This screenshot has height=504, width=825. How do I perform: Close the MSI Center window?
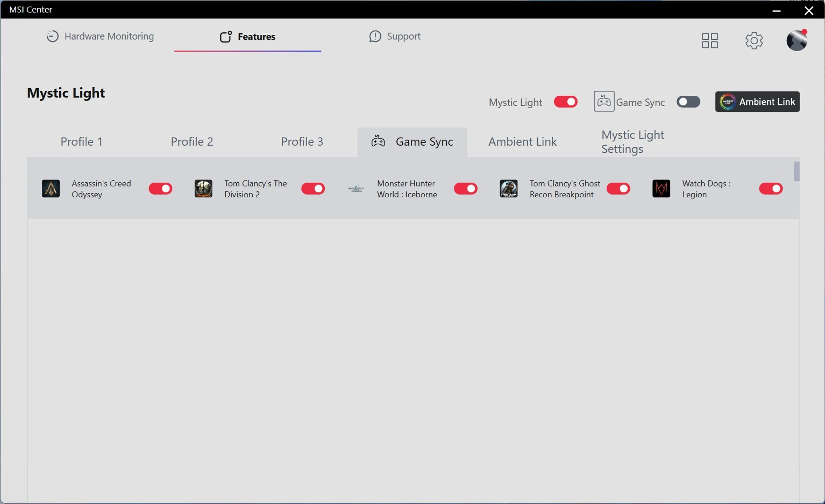pos(809,10)
